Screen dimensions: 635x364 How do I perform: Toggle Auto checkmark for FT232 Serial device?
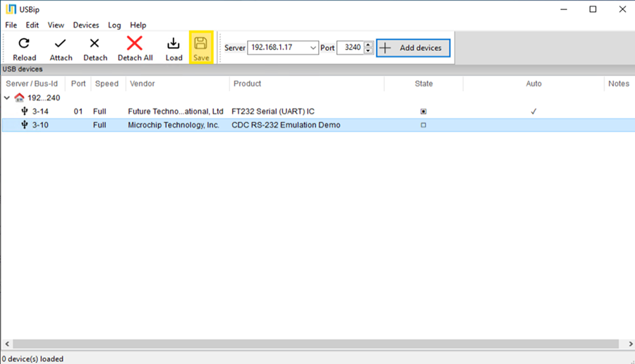click(533, 111)
